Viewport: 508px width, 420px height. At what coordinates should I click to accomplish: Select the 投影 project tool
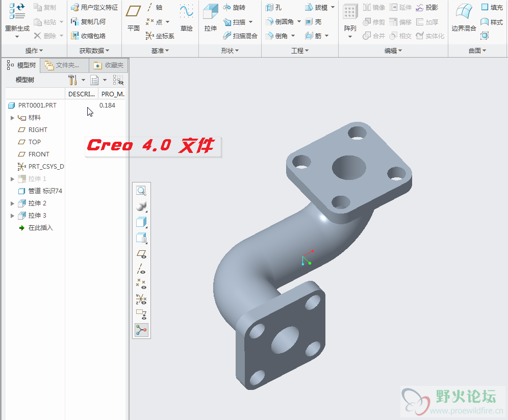point(427,7)
